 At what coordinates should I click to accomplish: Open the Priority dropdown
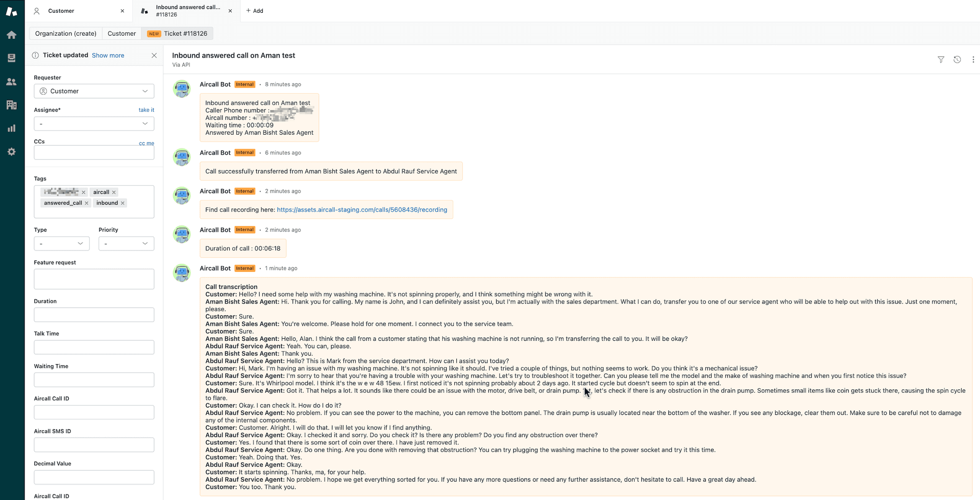pos(126,243)
